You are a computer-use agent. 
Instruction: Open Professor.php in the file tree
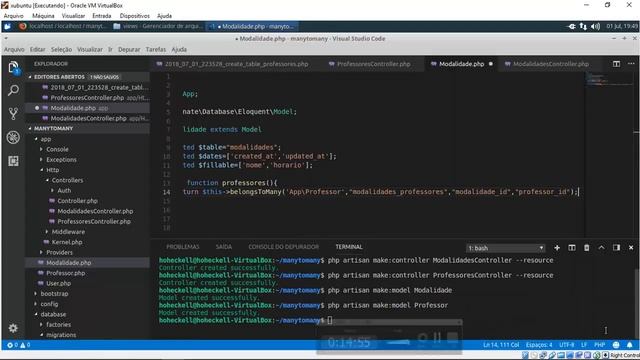[65, 273]
